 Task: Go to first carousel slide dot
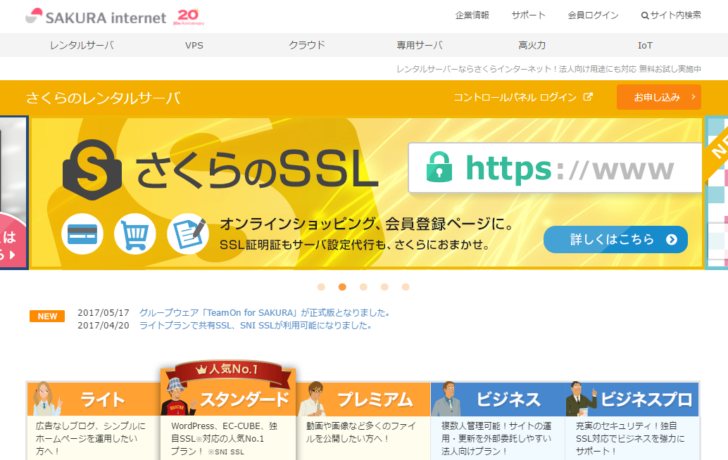pos(321,287)
